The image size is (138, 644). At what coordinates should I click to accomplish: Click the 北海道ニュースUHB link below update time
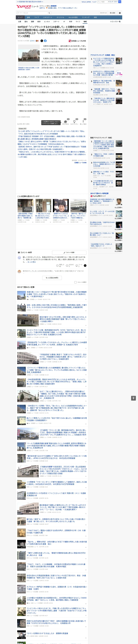click(x=80, y=163)
